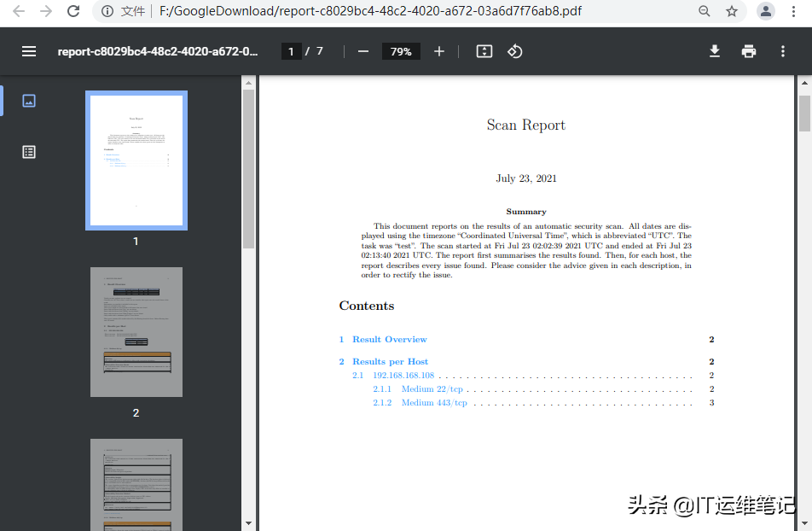The width and height of the screenshot is (812, 531).
Task: Zoom in on the PDF
Action: [x=438, y=51]
